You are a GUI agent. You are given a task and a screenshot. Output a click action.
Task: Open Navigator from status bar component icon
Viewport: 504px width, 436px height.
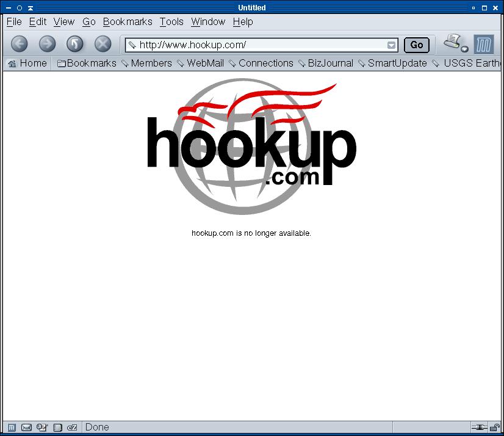(x=12, y=427)
